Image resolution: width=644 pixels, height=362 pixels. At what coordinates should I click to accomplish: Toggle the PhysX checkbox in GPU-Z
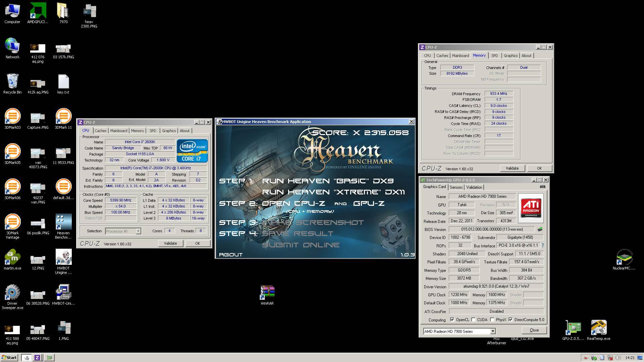tap(492, 320)
